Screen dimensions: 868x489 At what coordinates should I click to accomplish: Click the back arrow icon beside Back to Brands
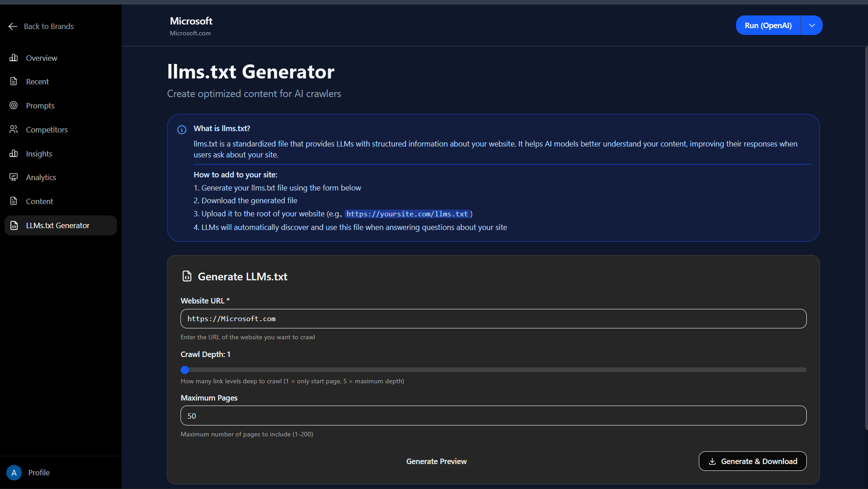13,26
